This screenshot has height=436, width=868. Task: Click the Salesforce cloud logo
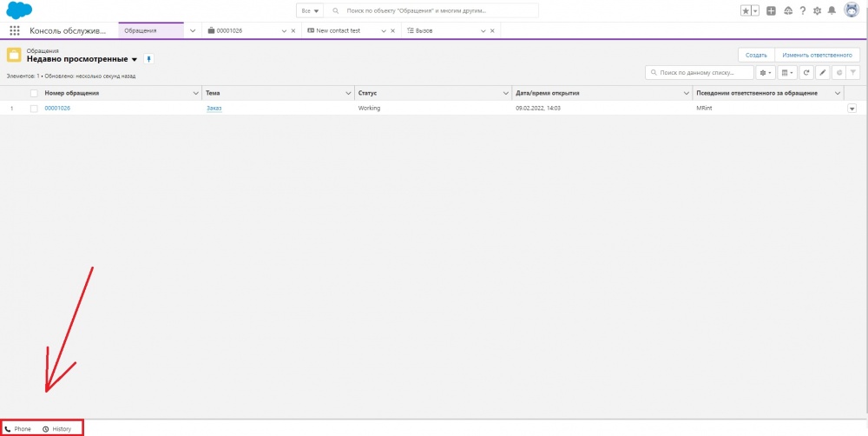click(19, 10)
